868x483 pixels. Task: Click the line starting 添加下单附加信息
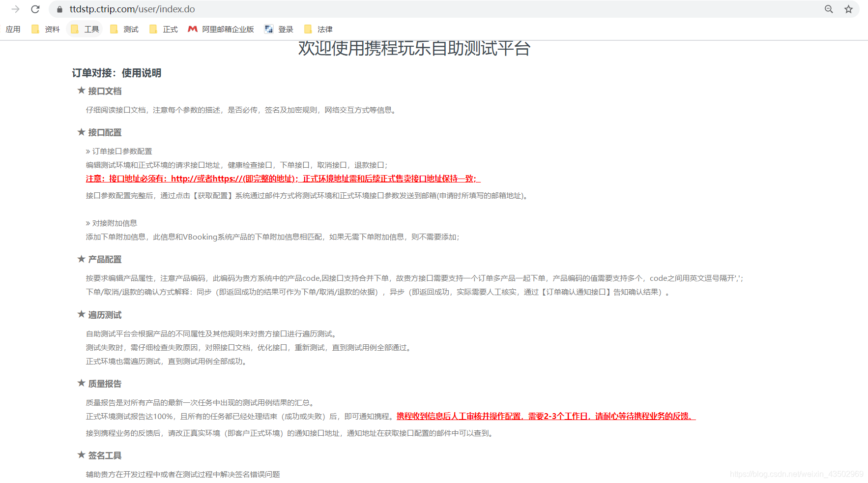click(x=273, y=237)
